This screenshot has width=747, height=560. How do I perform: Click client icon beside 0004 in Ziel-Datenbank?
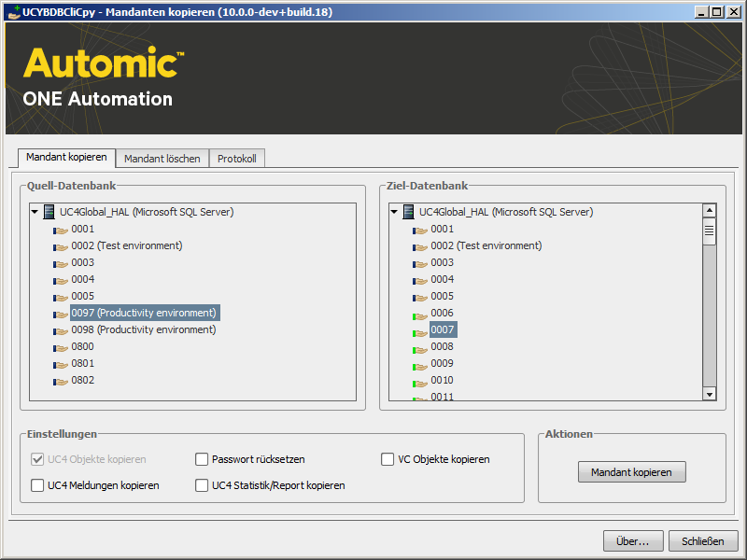point(420,281)
